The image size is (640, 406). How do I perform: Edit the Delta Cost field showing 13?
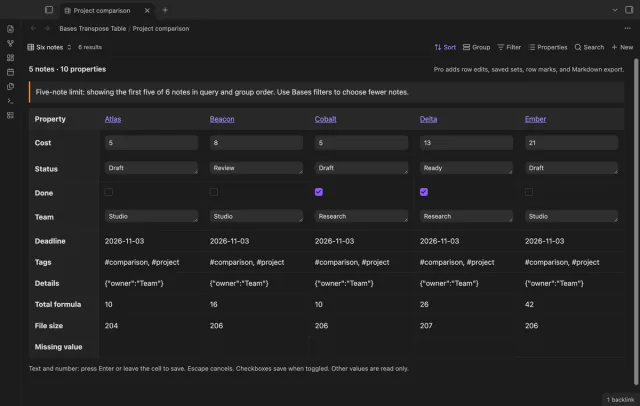point(466,143)
